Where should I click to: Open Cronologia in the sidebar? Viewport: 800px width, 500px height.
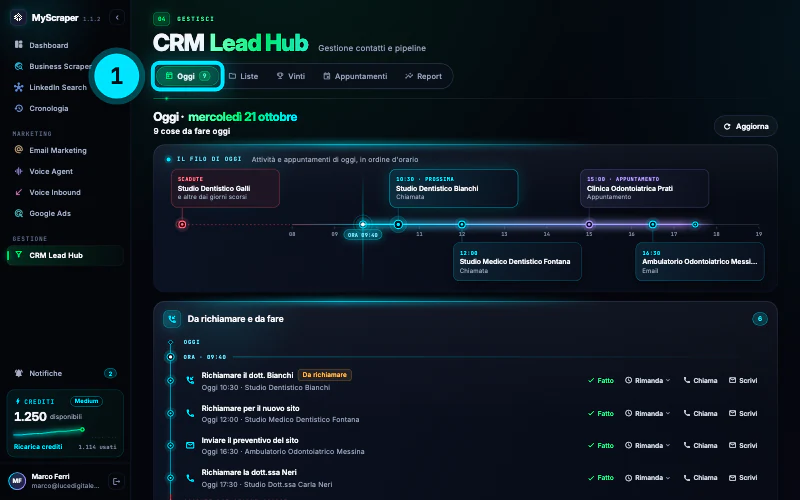pos(42,108)
